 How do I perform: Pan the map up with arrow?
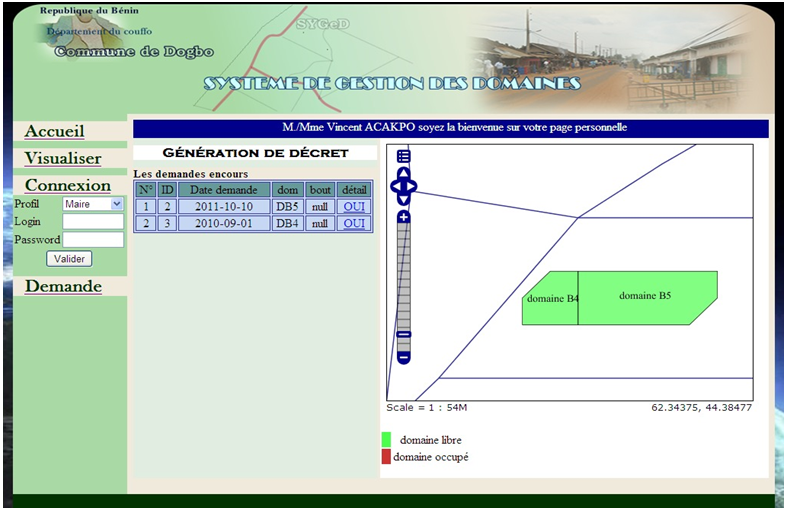click(403, 173)
